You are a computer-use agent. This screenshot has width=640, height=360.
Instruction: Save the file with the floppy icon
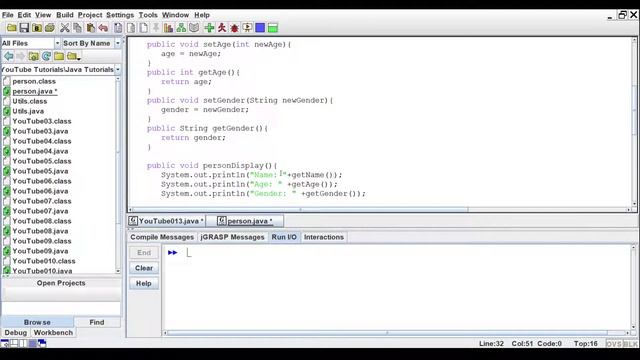click(x=24, y=28)
